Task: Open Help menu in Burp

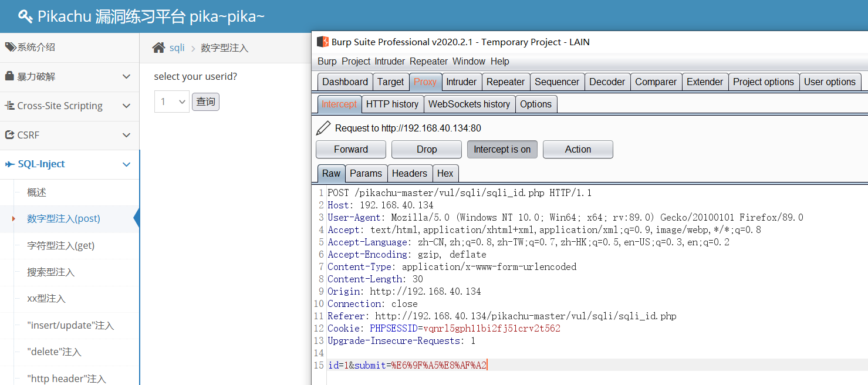Action: (x=500, y=61)
